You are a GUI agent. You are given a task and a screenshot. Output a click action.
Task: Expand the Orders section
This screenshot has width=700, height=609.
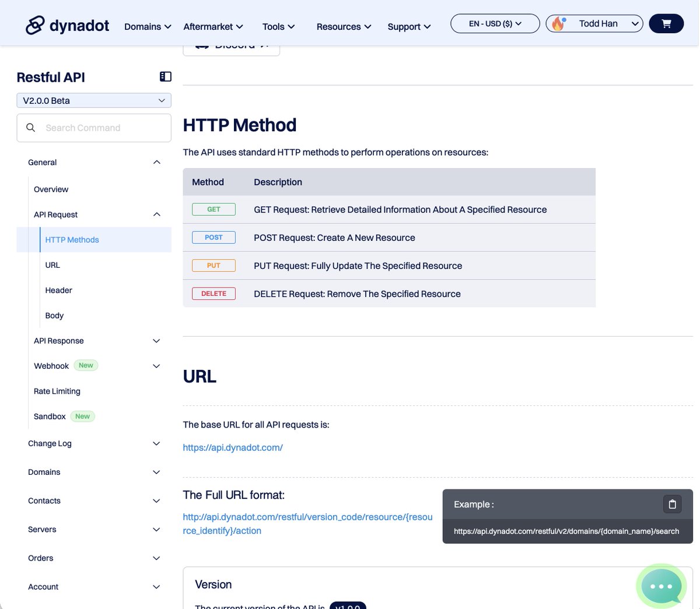[156, 558]
